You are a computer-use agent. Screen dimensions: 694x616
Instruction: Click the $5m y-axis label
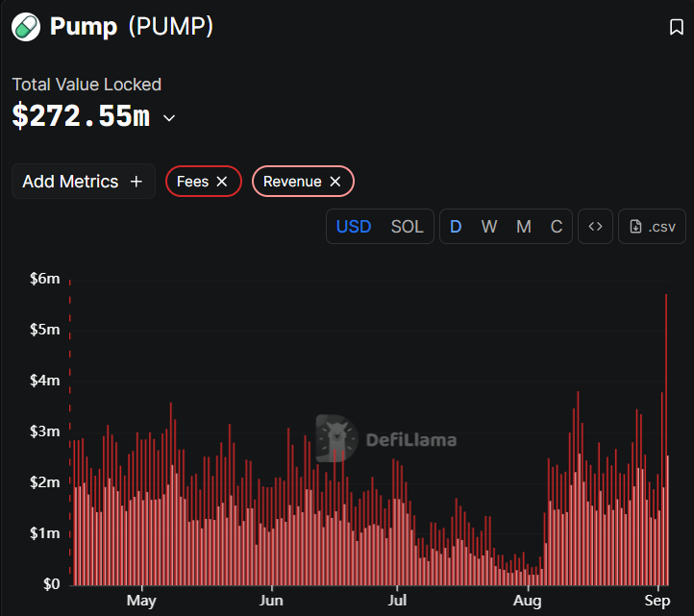point(45,330)
